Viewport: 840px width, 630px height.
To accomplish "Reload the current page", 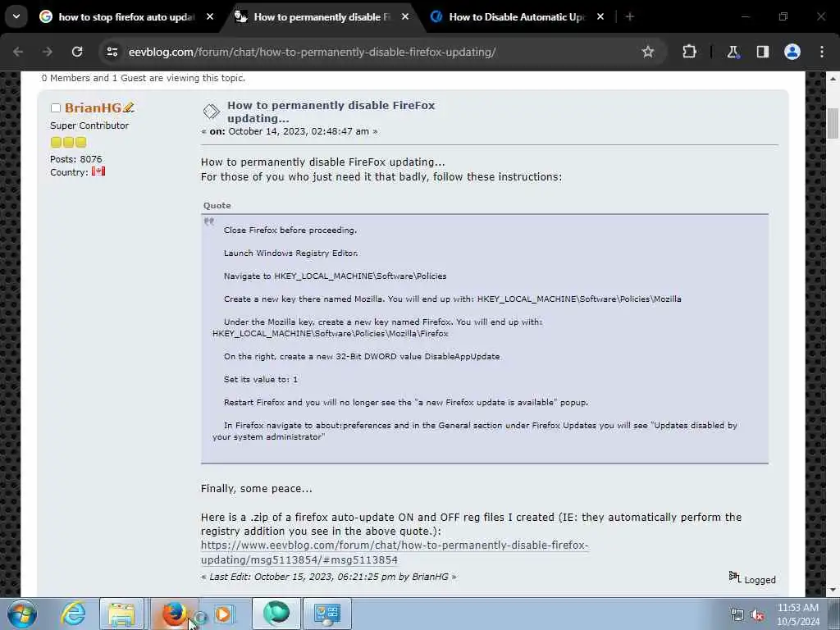I will [x=77, y=52].
